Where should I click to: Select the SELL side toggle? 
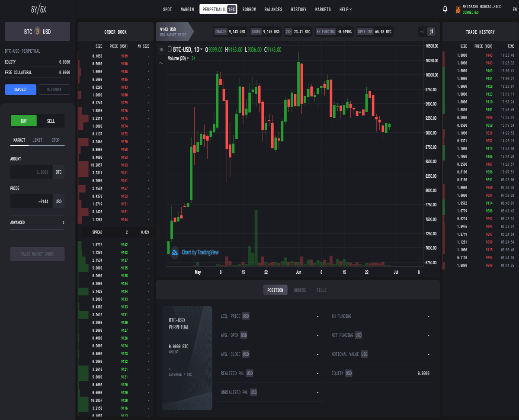51,121
